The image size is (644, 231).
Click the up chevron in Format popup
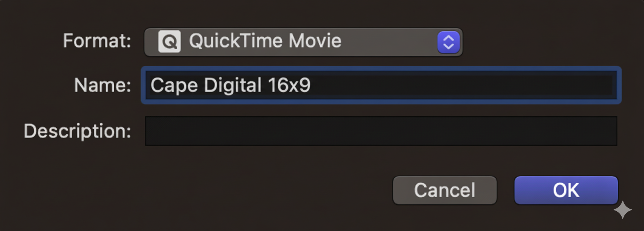point(448,38)
